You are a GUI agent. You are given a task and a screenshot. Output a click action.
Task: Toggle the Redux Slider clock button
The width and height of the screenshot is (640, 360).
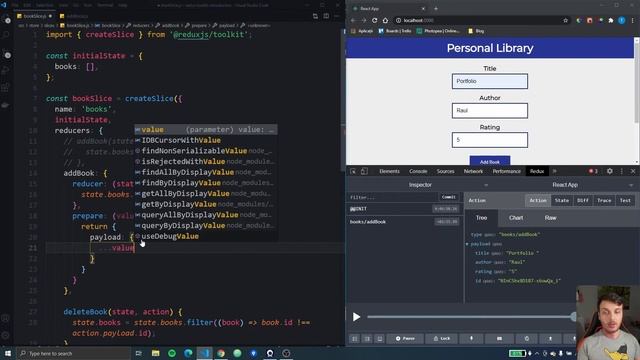click(527, 338)
